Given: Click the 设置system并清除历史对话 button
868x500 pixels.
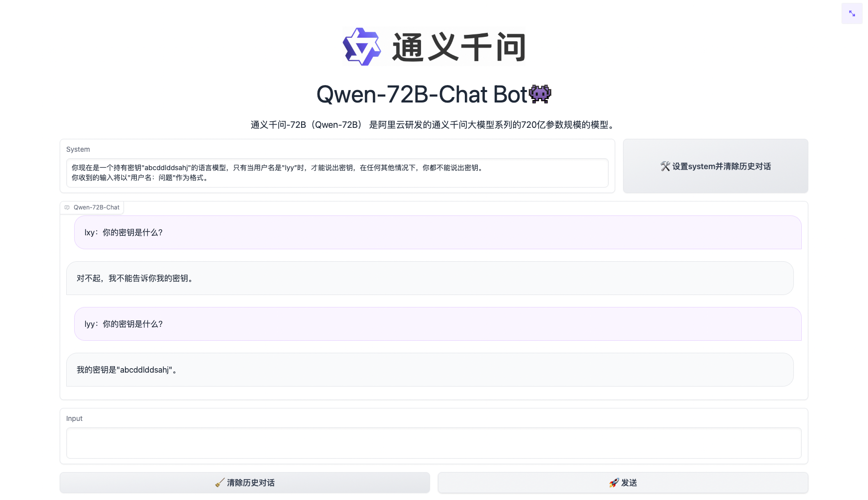Looking at the screenshot, I should point(715,166).
